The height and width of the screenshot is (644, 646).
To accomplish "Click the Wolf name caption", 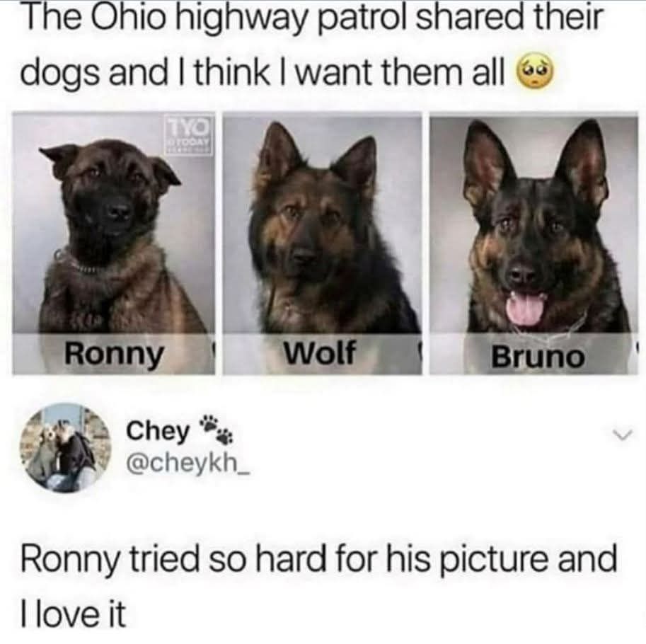I will (x=321, y=352).
